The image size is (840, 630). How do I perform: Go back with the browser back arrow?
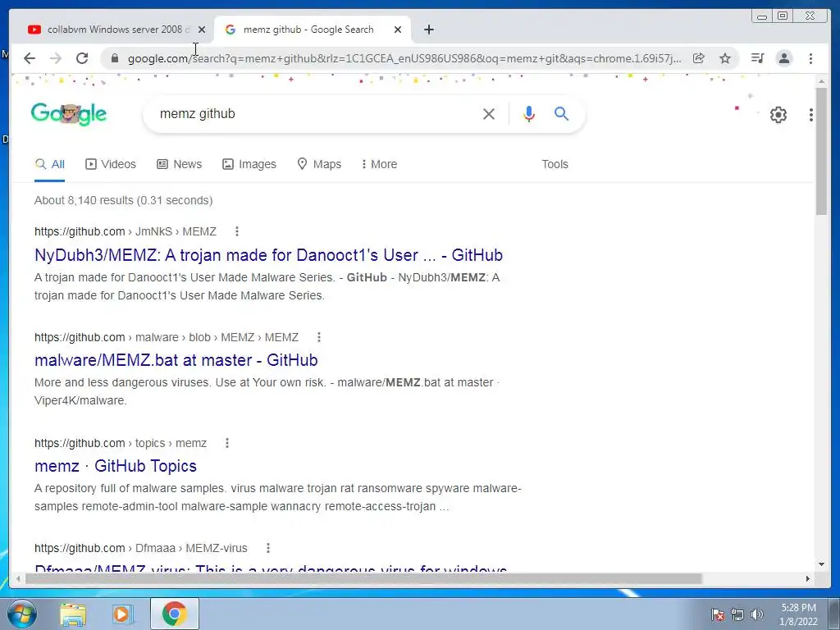point(30,58)
